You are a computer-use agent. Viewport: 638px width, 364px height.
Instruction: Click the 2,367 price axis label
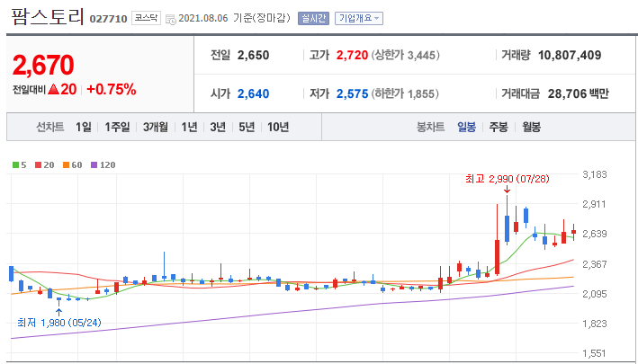tap(595, 264)
